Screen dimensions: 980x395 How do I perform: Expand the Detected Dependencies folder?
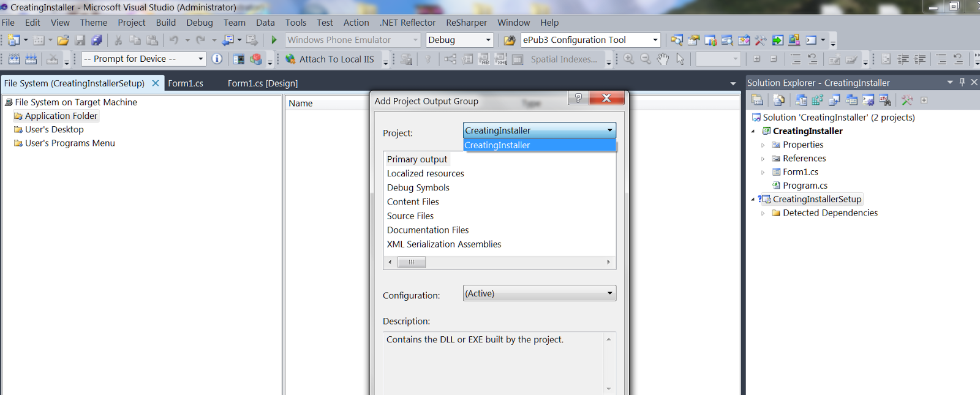[763, 213]
